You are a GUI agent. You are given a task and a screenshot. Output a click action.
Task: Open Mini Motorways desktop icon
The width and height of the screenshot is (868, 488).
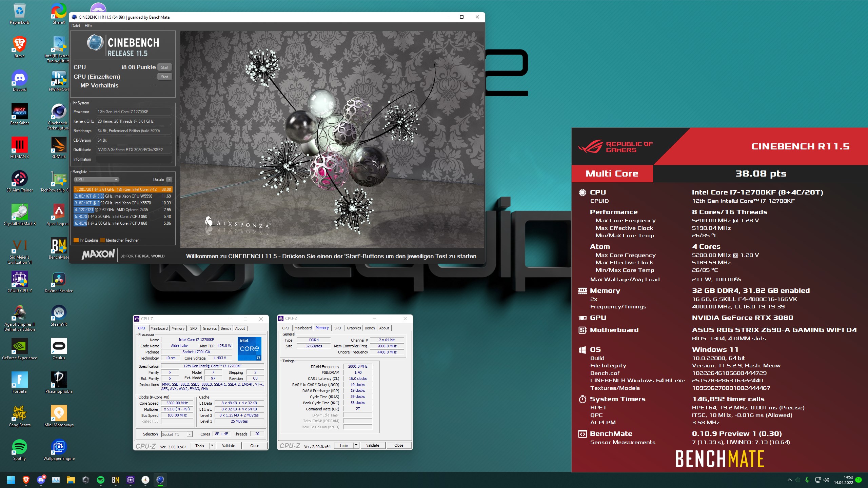point(59,416)
